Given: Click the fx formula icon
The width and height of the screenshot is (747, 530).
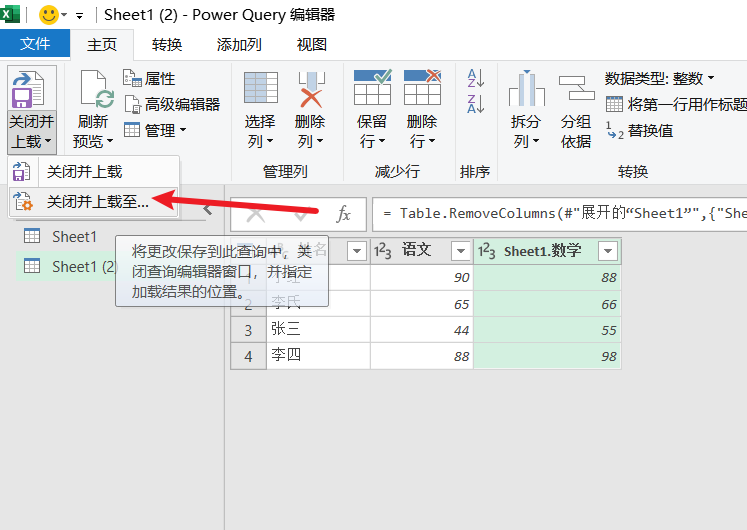Looking at the screenshot, I should coord(343,214).
